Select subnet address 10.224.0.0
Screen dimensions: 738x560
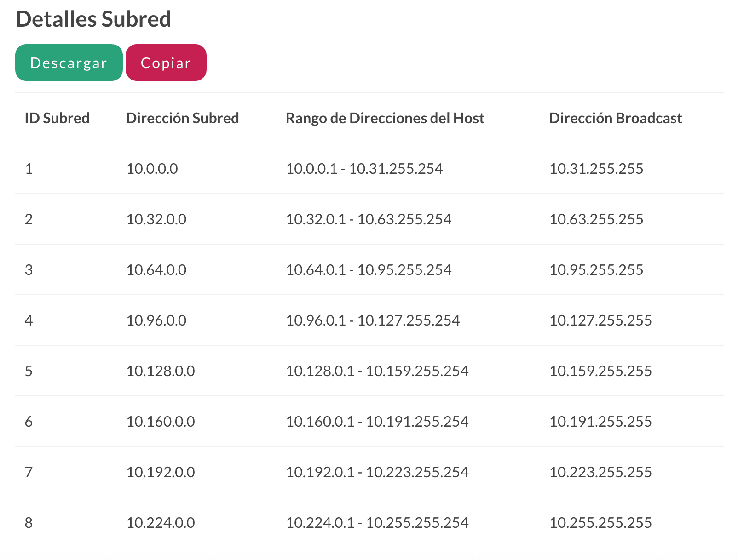[160, 523]
